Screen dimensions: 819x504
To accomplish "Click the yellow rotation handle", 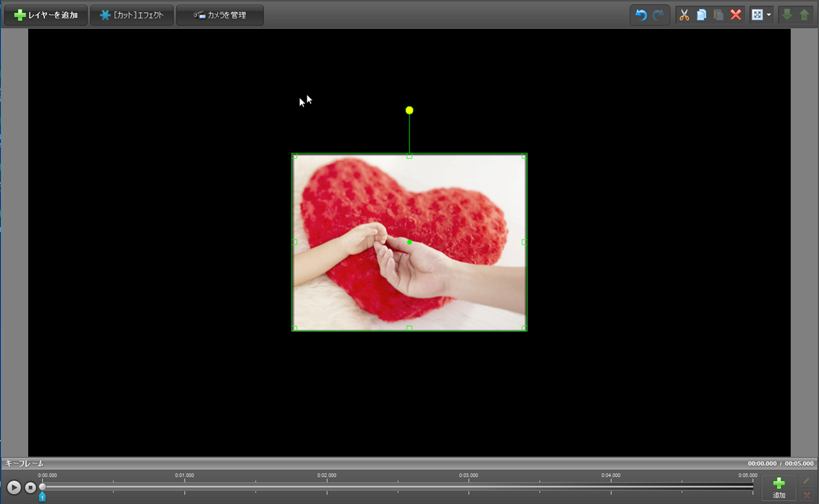I will [409, 110].
